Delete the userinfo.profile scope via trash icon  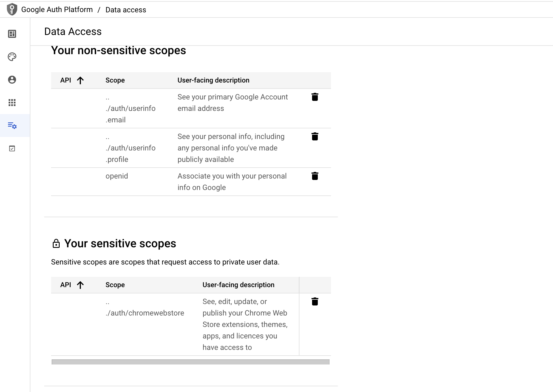point(315,137)
